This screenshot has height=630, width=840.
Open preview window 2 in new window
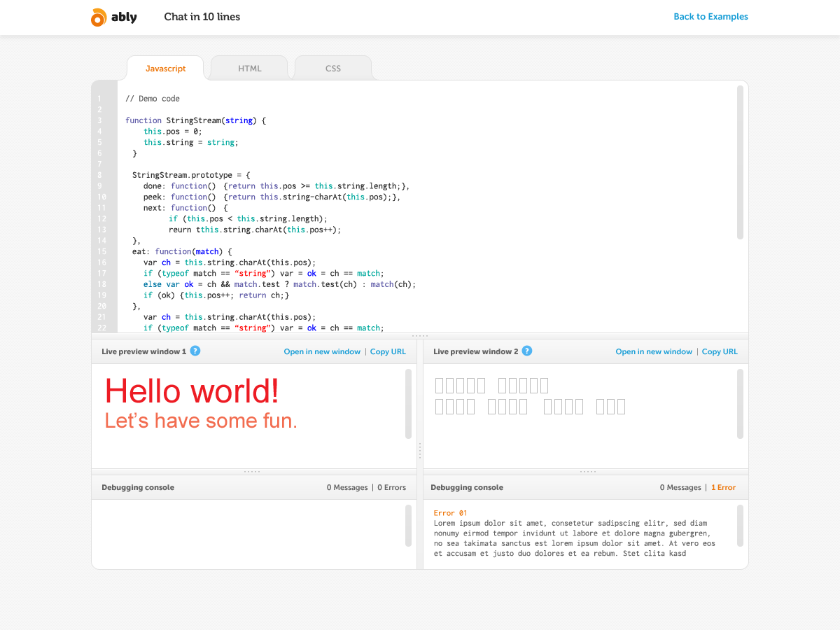pyautogui.click(x=654, y=351)
